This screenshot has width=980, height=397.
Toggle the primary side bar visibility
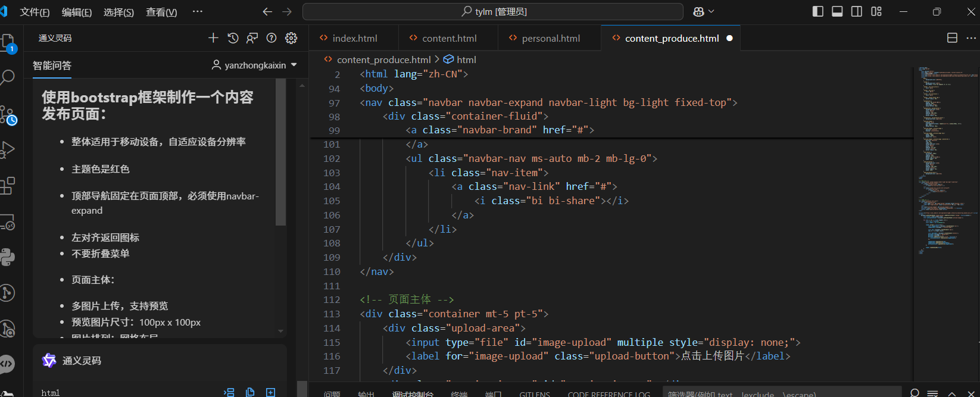coord(818,11)
